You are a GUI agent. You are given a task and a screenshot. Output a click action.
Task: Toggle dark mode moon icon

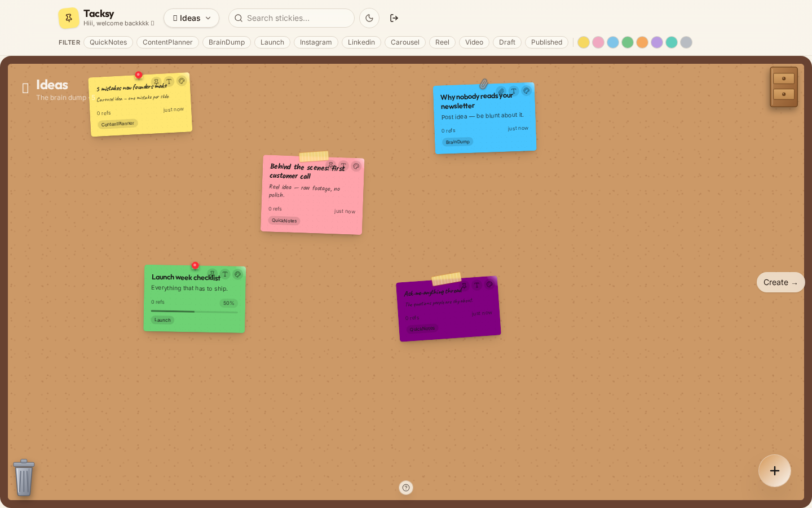click(x=369, y=18)
